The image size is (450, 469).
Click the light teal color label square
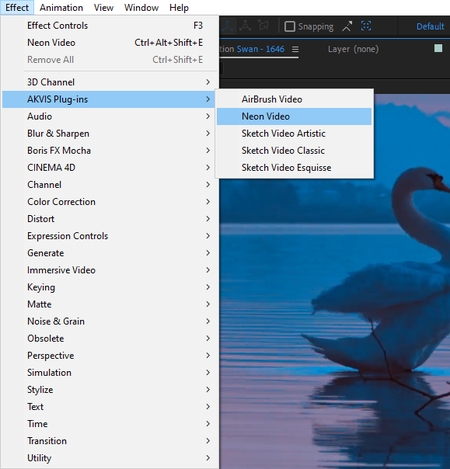438,49
